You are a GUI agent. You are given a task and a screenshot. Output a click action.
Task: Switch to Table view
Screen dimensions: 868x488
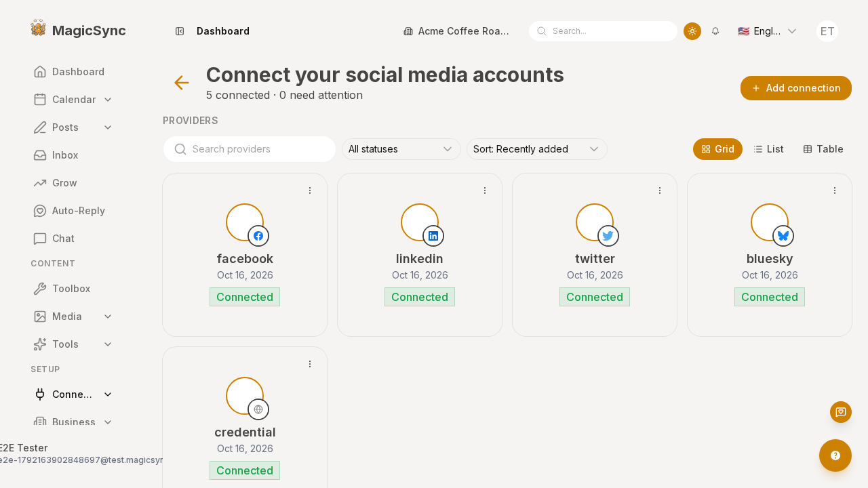tap(823, 149)
